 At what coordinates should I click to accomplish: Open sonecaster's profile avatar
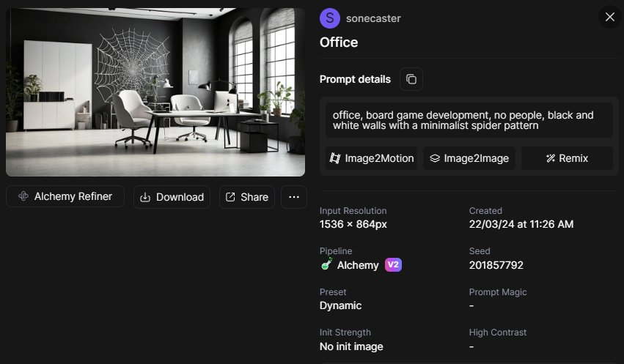point(331,18)
